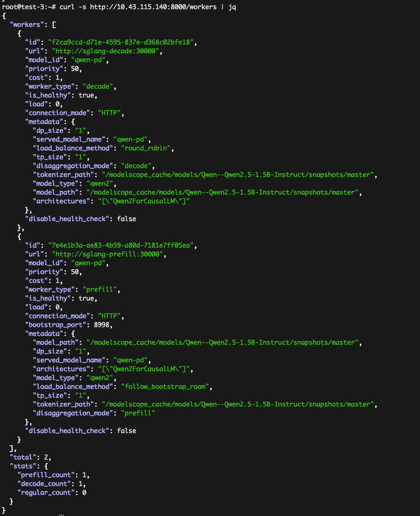Click the sglang-decode:30000 URL value
Image resolution: width=420 pixels, height=516 pixels.
(105, 51)
